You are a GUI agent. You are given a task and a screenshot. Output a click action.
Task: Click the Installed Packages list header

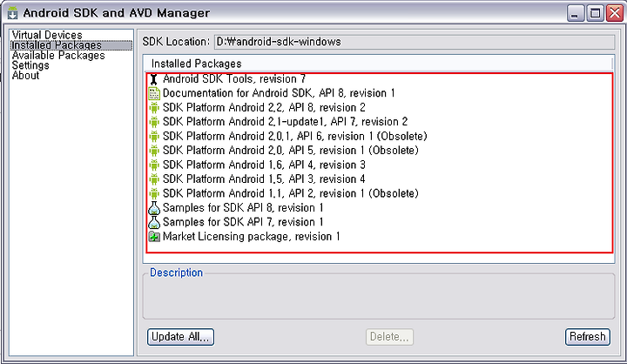378,64
